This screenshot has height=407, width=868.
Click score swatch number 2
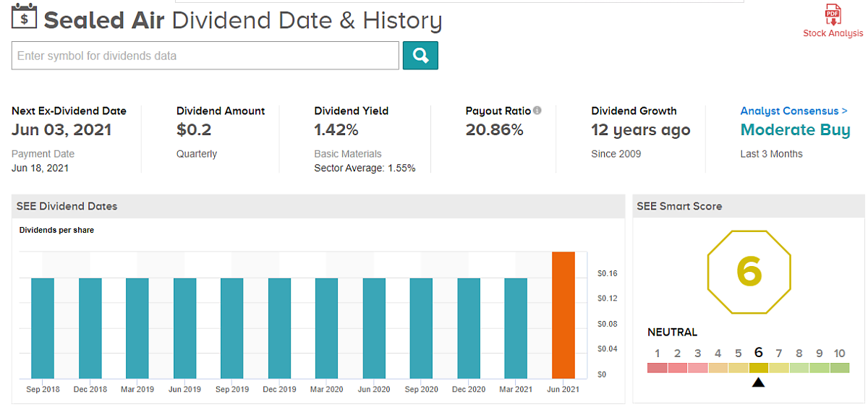click(x=678, y=367)
